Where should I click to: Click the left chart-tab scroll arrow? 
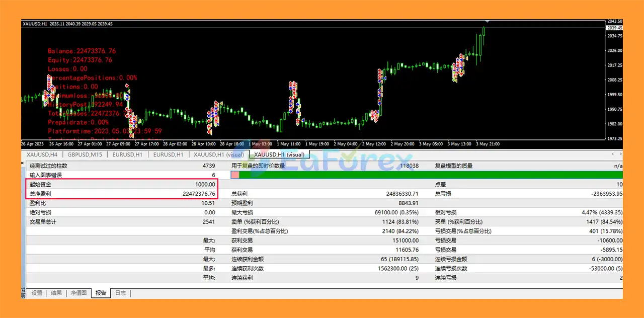(x=612, y=154)
